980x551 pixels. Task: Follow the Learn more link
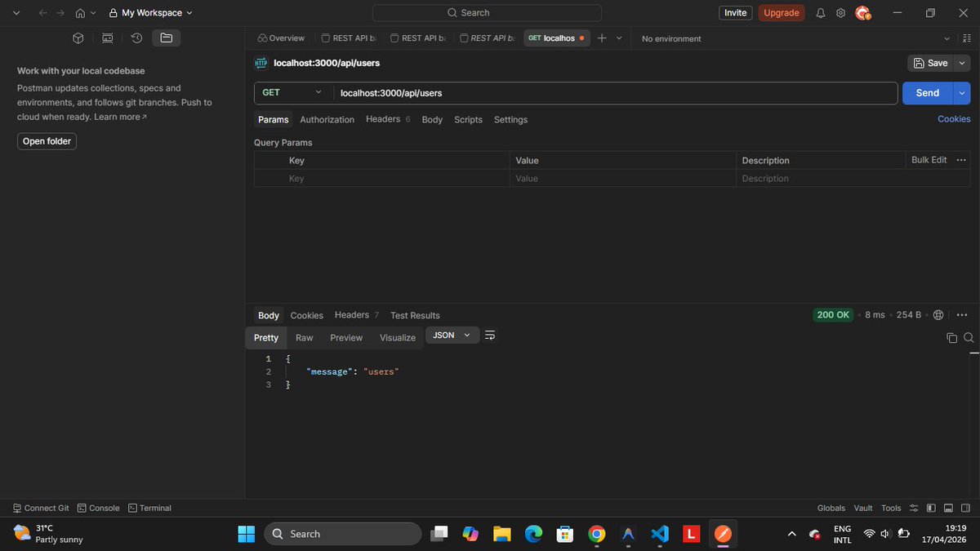click(x=120, y=117)
